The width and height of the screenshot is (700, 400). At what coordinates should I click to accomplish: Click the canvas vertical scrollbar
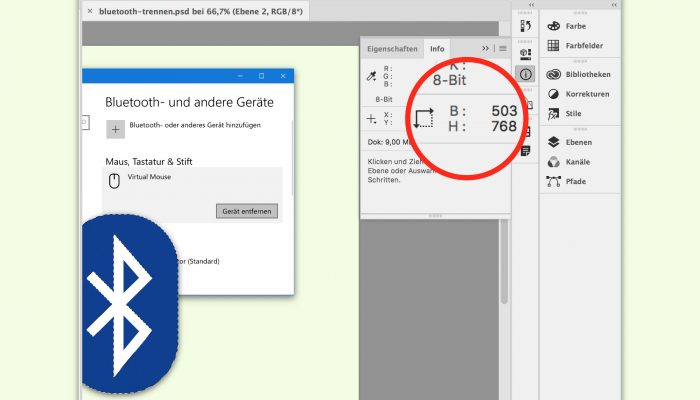tap(504, 262)
